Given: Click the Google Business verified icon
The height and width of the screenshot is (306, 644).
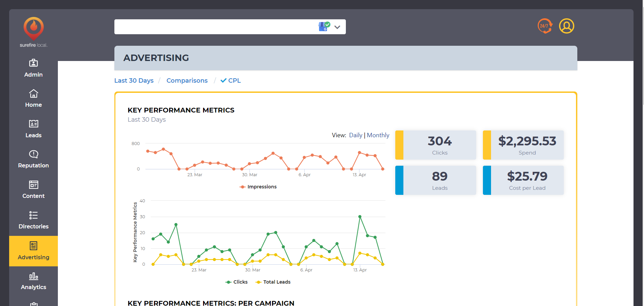Looking at the screenshot, I should (324, 26).
